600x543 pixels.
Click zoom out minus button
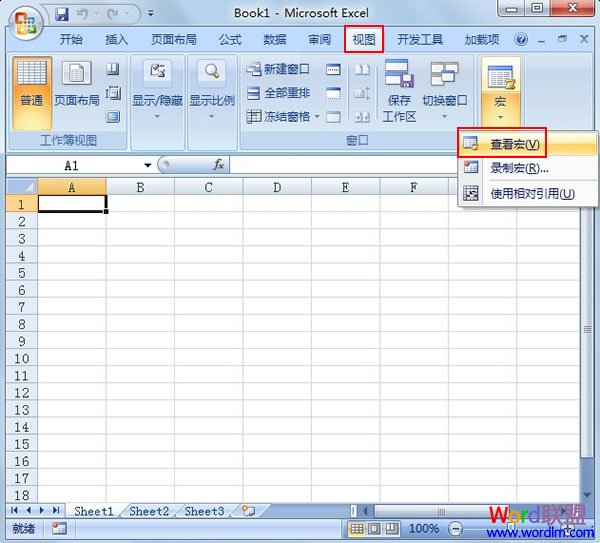pos(455,529)
